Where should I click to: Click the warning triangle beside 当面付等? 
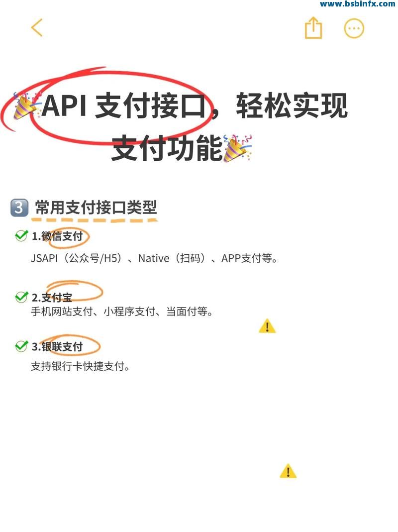click(x=267, y=326)
